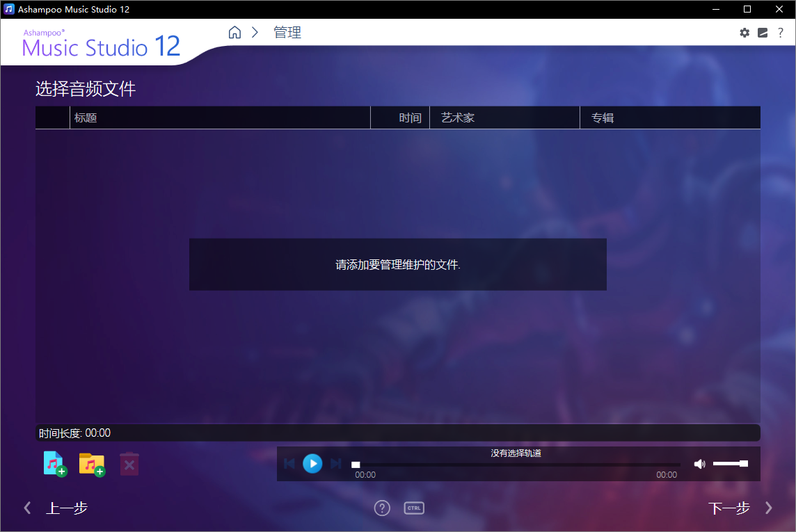Skip to previous track control
796x532 pixels.
coord(289,464)
